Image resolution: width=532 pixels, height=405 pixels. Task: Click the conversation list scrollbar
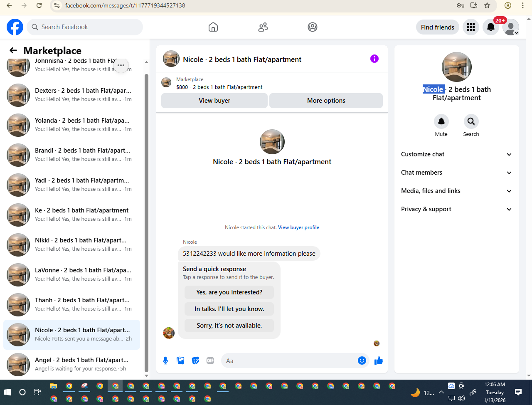point(146,222)
